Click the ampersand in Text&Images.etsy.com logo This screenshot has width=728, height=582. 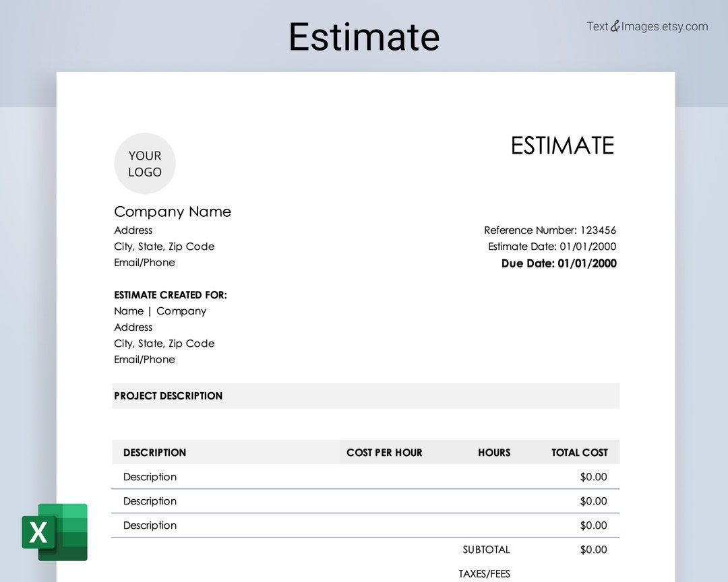pyautogui.click(x=614, y=26)
